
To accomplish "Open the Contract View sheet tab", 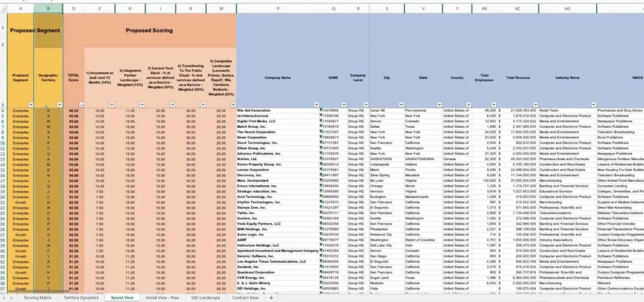I will [245, 298].
